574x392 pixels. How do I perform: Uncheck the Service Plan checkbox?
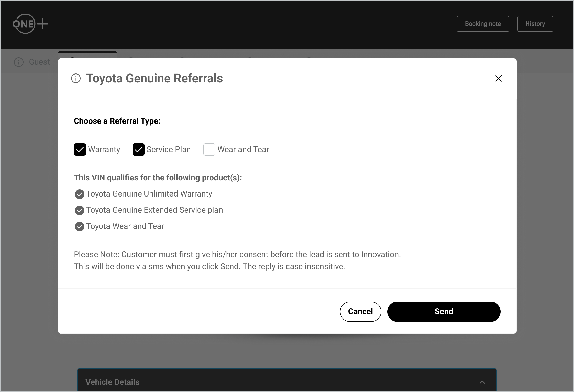[x=139, y=150]
